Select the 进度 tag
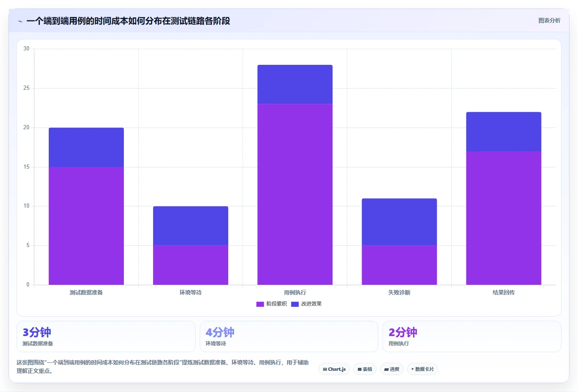Viewport: 578px width, 392px height. click(392, 369)
